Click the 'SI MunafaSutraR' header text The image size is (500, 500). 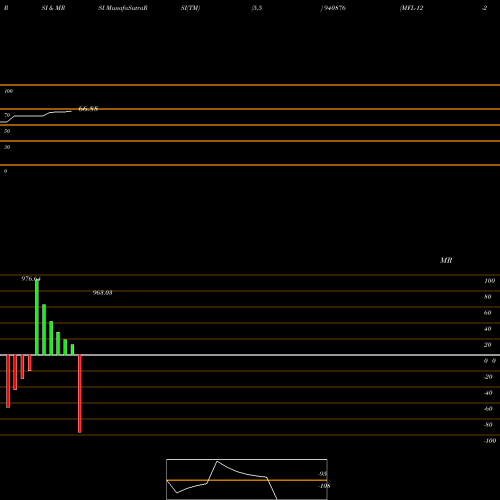[123, 8]
